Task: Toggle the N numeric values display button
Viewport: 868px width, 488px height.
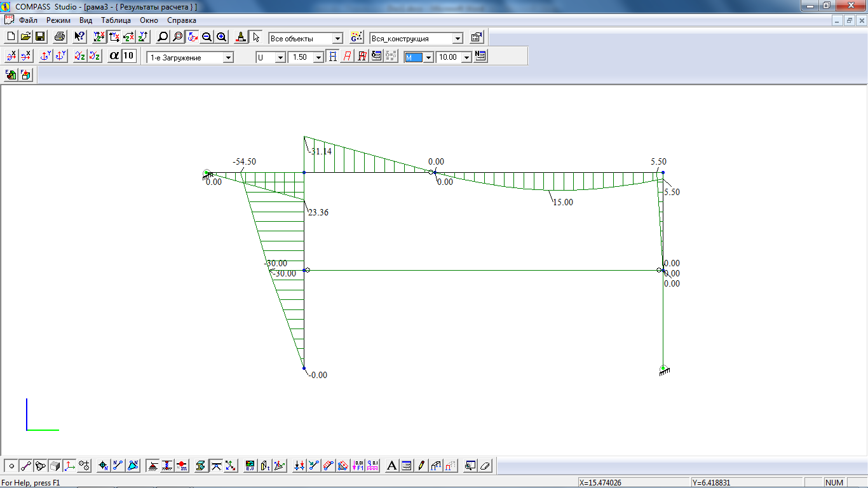Action: click(x=480, y=56)
